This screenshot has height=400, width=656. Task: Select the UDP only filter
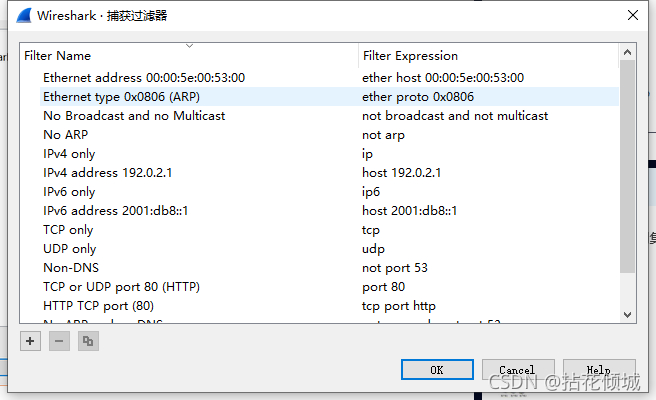click(69, 249)
